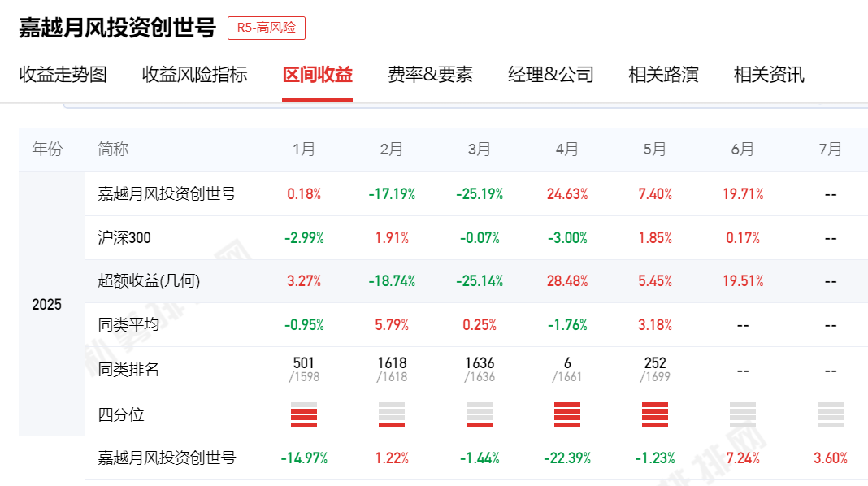Click the 年份 column header

pos(47,149)
